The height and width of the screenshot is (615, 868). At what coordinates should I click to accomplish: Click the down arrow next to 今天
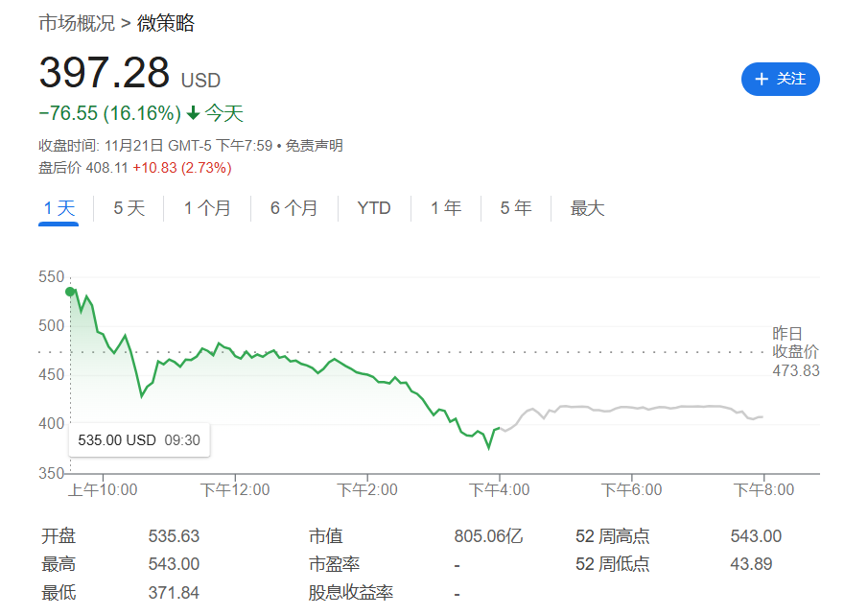click(x=193, y=113)
